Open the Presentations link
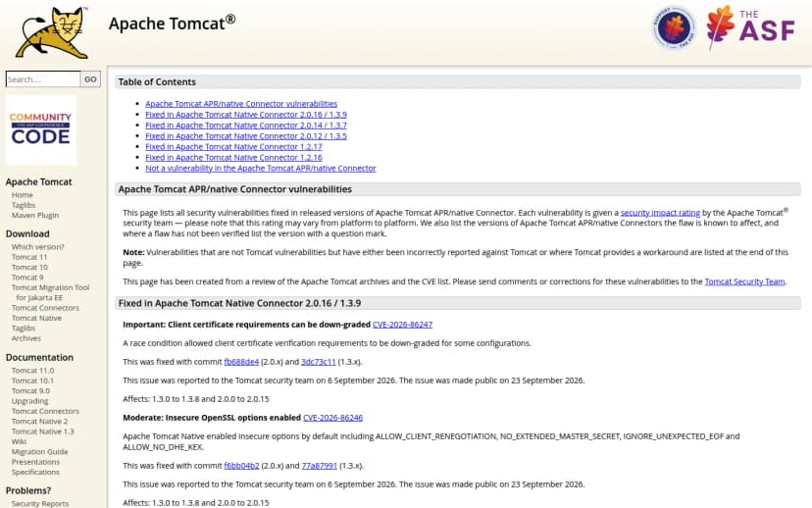The height and width of the screenshot is (508, 812). pos(35,461)
